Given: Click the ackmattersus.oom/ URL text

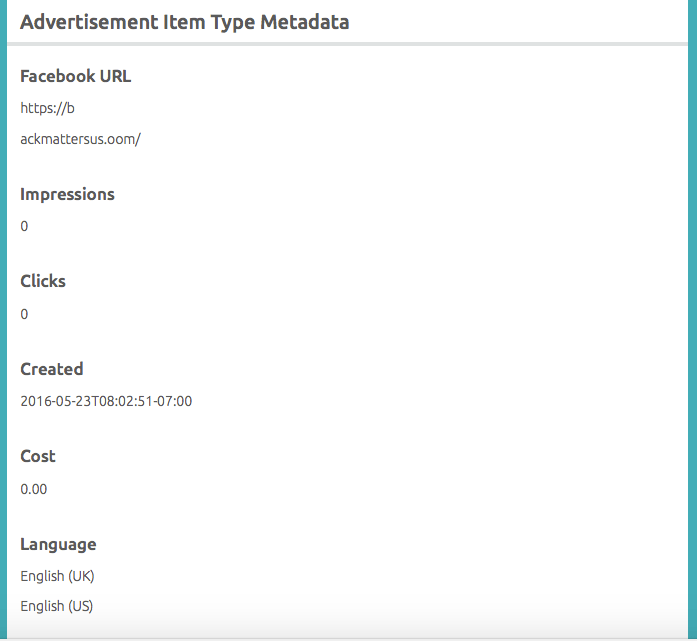Looking at the screenshot, I should point(81,139).
